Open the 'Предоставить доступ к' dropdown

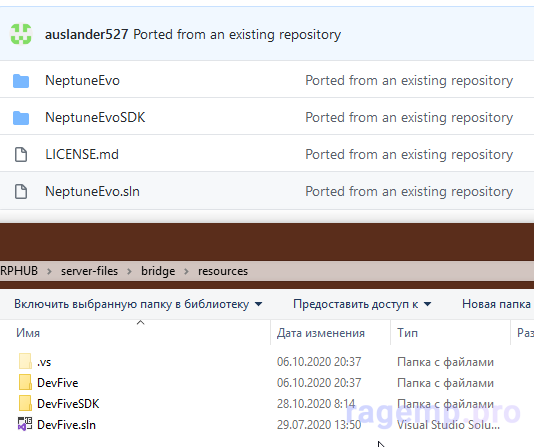point(362,304)
